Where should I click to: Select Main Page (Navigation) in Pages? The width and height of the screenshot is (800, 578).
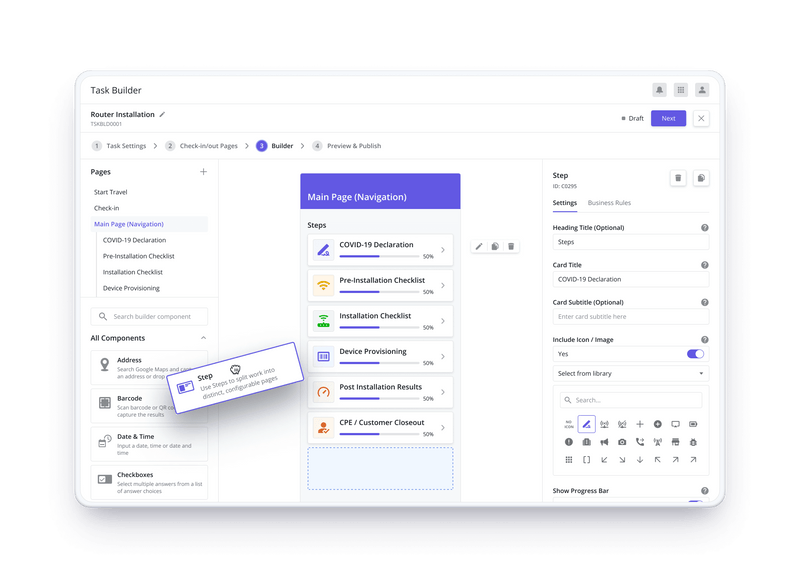(149, 224)
